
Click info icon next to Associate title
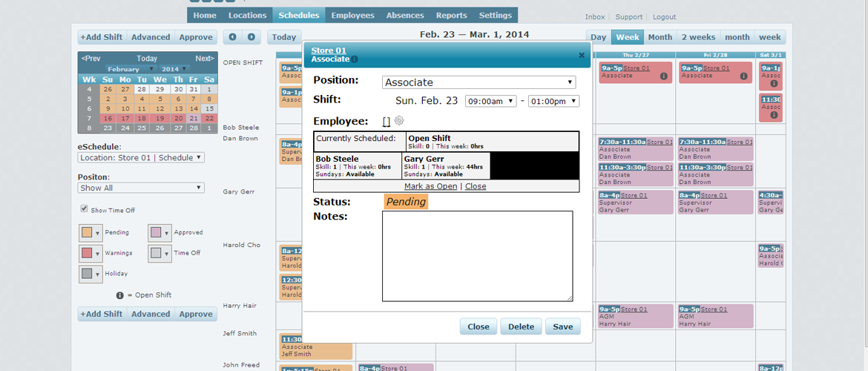tap(355, 59)
